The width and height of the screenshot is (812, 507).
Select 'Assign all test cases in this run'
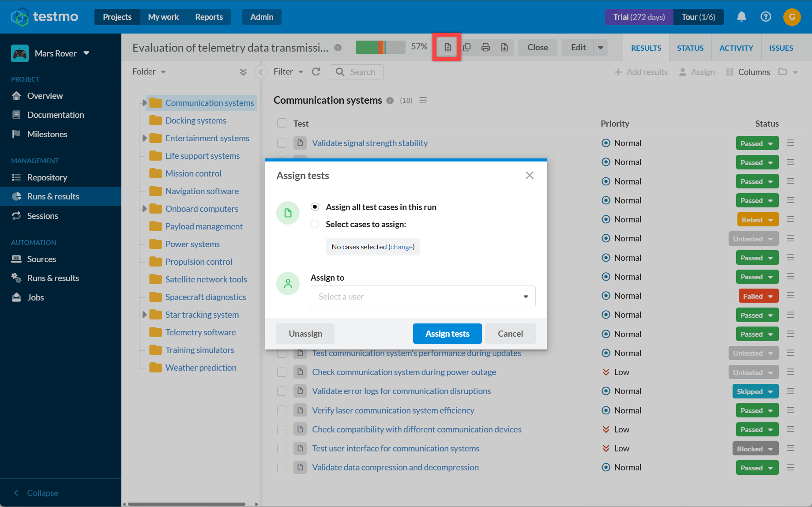tap(315, 207)
